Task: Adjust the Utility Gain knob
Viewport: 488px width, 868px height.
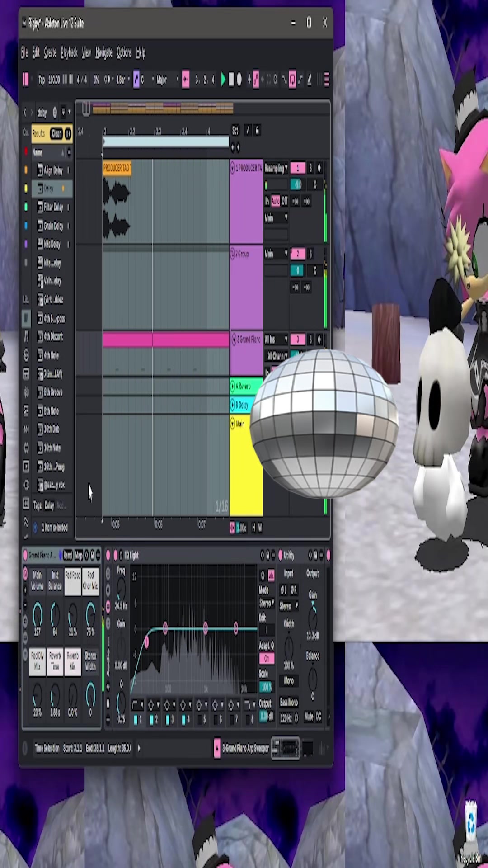Action: pos(312,617)
